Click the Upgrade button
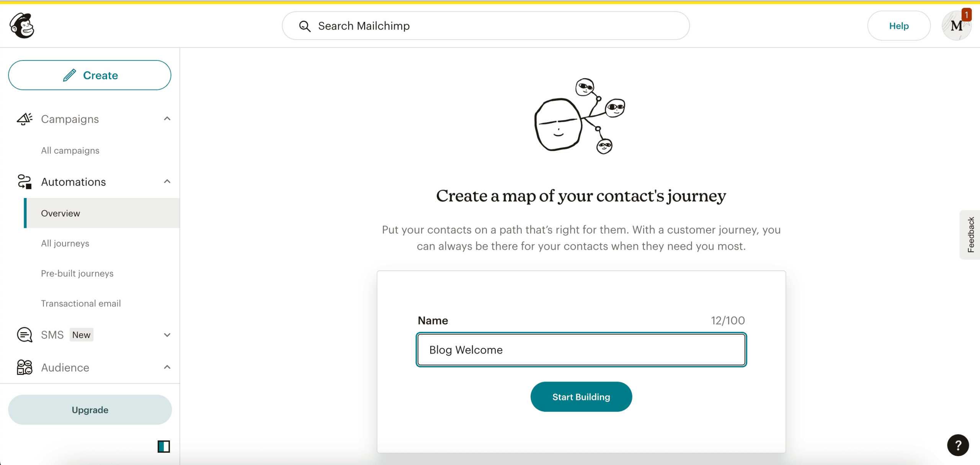 pyautogui.click(x=90, y=409)
